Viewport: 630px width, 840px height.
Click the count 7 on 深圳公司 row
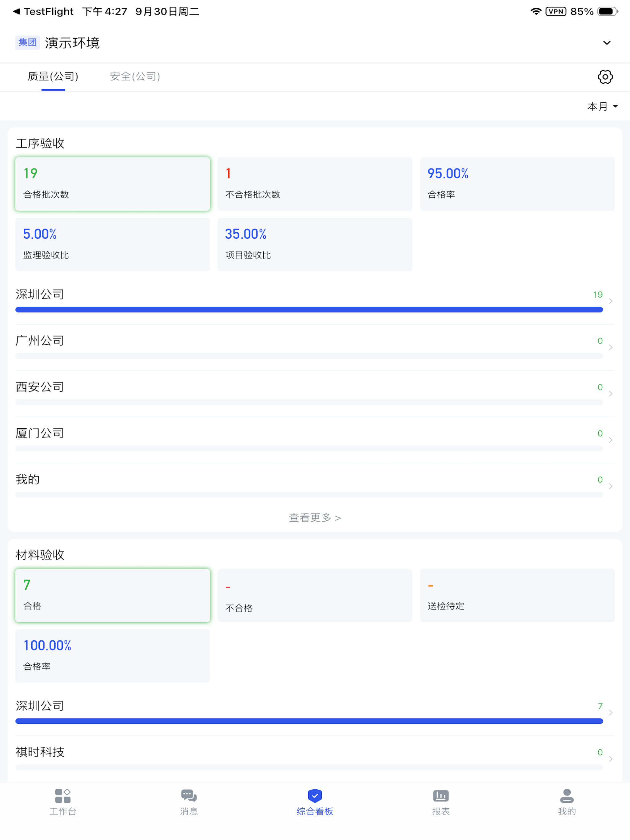point(600,706)
